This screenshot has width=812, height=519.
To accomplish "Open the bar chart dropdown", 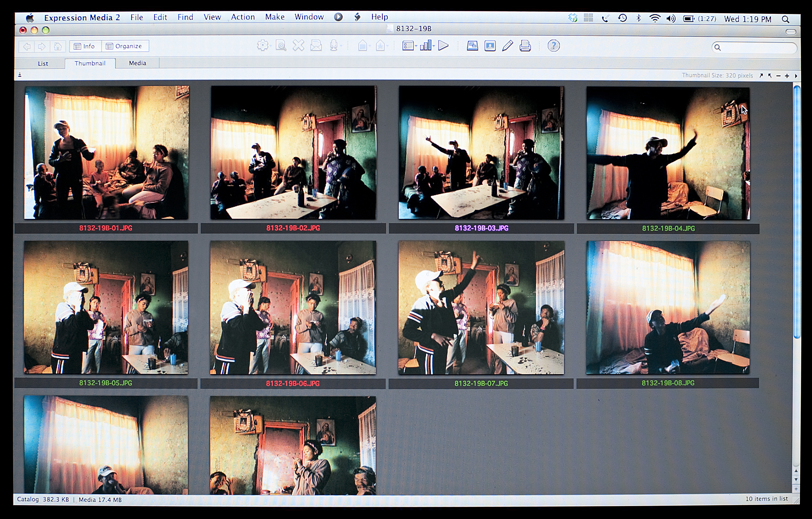I will pyautogui.click(x=427, y=46).
